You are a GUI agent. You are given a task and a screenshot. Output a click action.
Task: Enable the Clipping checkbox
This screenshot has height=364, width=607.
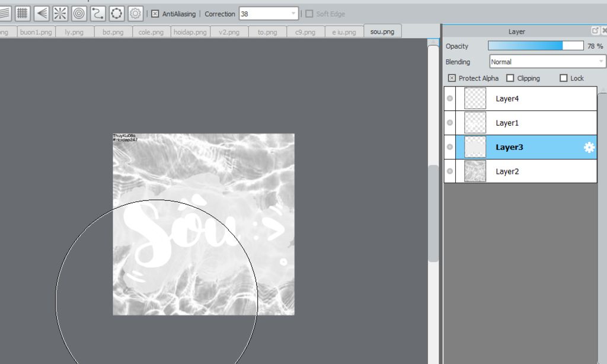point(510,78)
